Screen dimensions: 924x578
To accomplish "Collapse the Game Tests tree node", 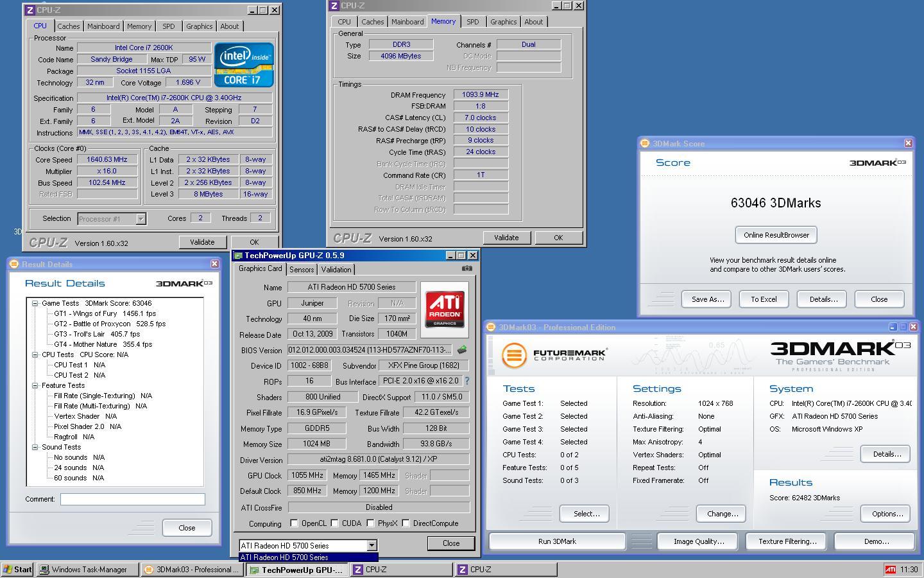I will (35, 303).
